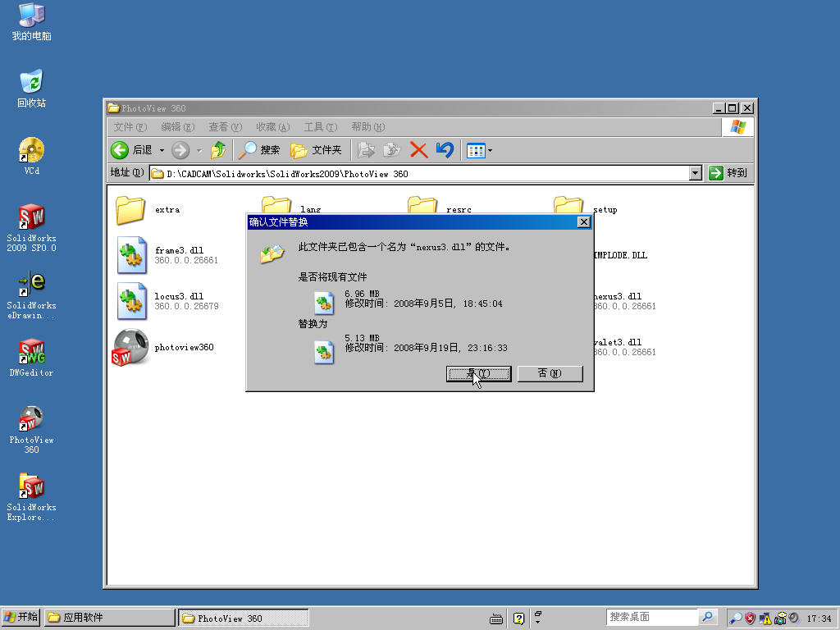Open the 工具(T) menu
The height and width of the screenshot is (630, 840).
point(321,127)
